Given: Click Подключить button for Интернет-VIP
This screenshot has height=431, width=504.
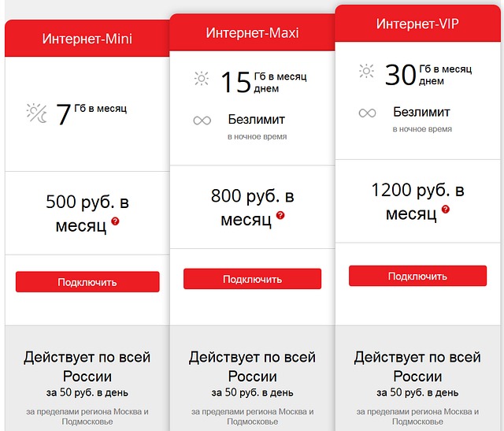Looking at the screenshot, I should point(417,276).
